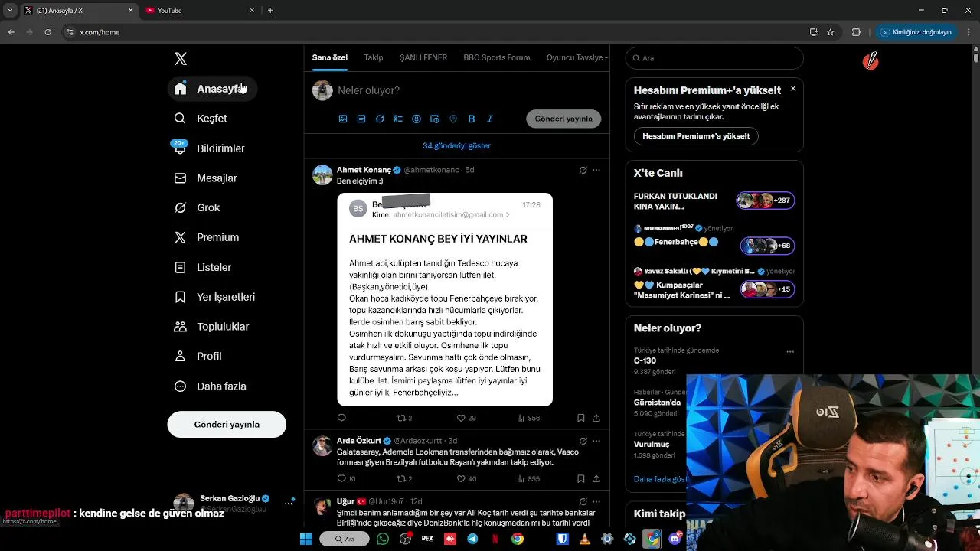
Task: Open Serkan Gazioğlu account menu dots
Action: [289, 503]
